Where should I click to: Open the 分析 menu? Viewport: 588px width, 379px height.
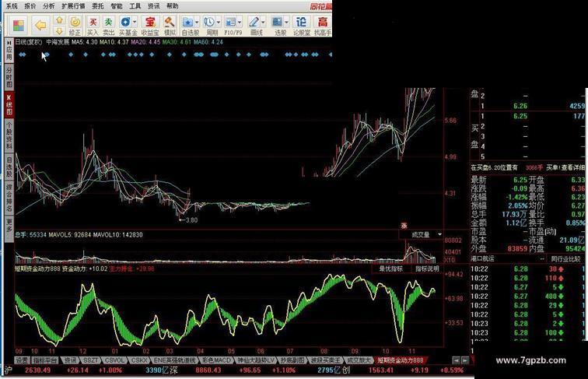pos(49,6)
